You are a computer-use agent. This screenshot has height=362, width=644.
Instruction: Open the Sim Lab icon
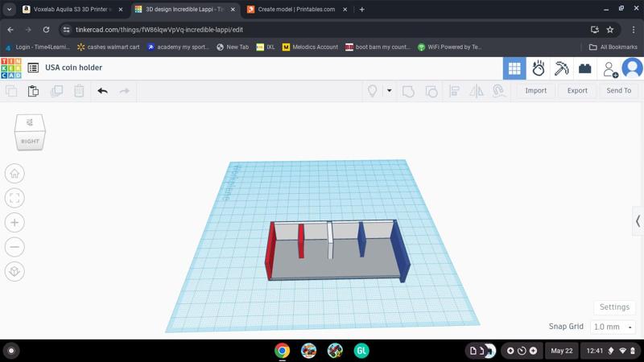538,68
